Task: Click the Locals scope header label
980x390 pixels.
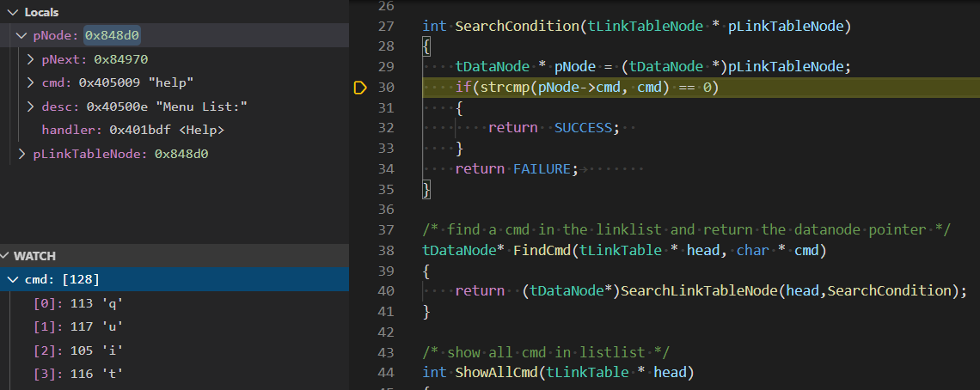Action: click(41, 12)
